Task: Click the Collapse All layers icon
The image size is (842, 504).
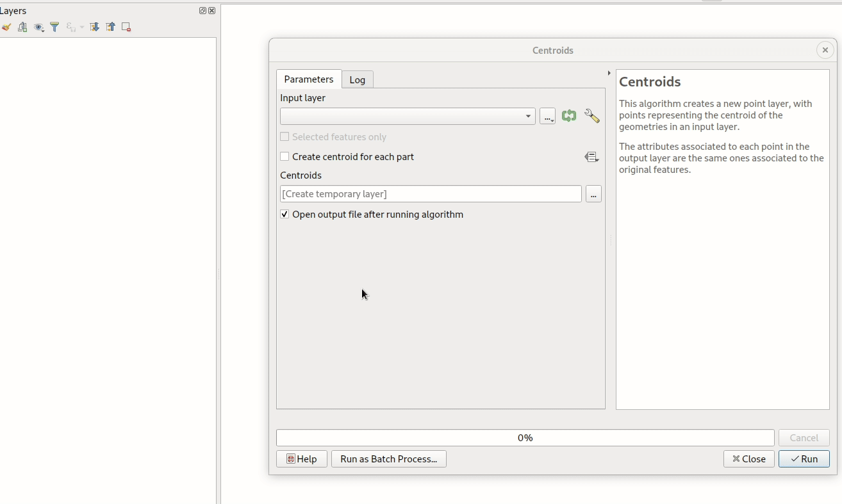Action: [110, 27]
